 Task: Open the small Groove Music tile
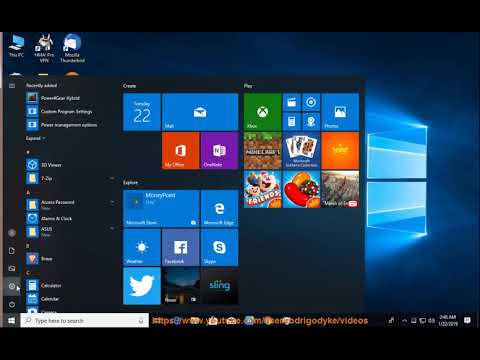click(x=311, y=102)
